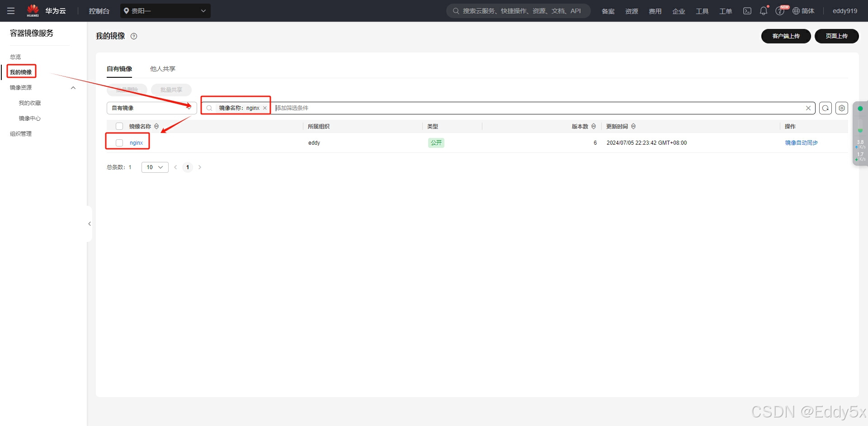Open 镜像中心 in the sidebar
This screenshot has width=868, height=426.
coord(30,118)
